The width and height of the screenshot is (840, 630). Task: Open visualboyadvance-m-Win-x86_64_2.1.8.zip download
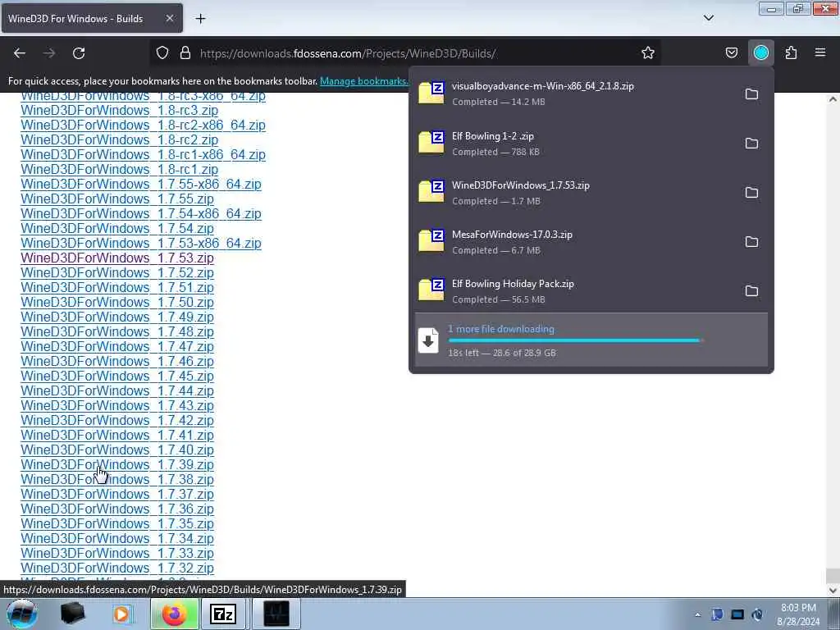(573, 94)
